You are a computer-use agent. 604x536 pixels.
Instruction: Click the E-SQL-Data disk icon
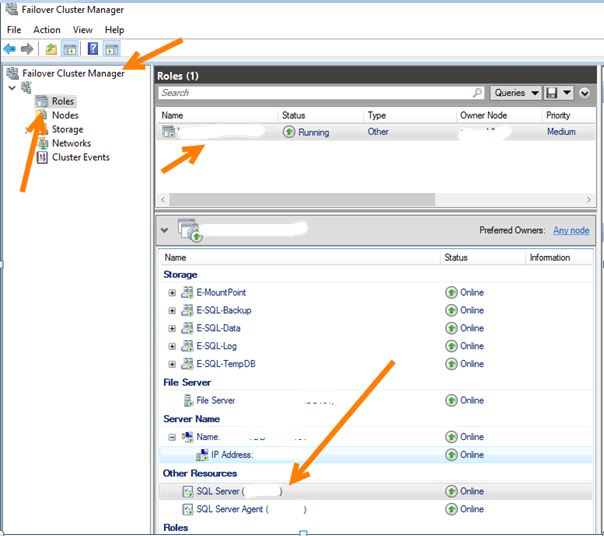click(x=187, y=328)
